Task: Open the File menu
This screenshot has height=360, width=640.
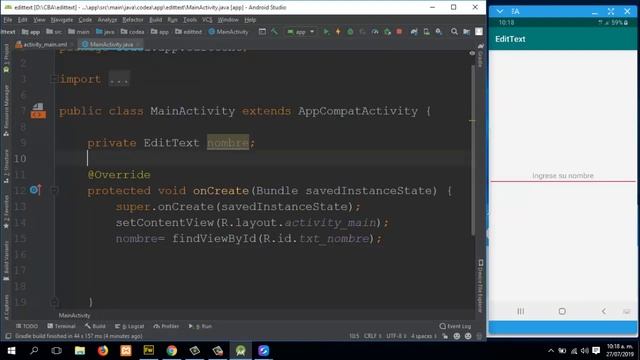Action: tap(8, 20)
